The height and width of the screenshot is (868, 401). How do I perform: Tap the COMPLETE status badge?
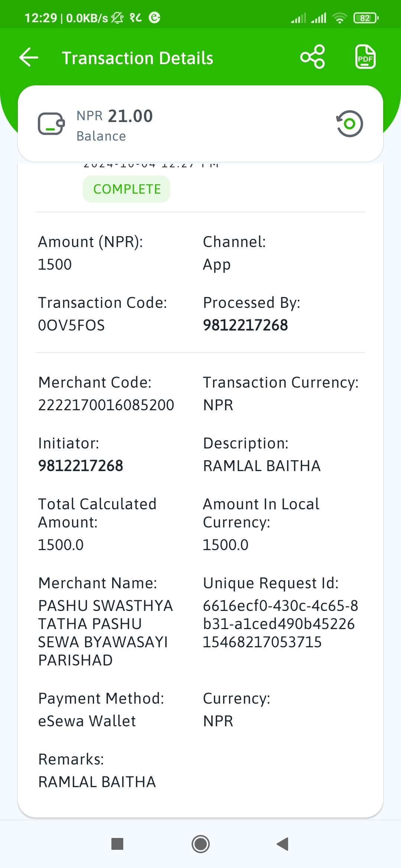pos(127,189)
